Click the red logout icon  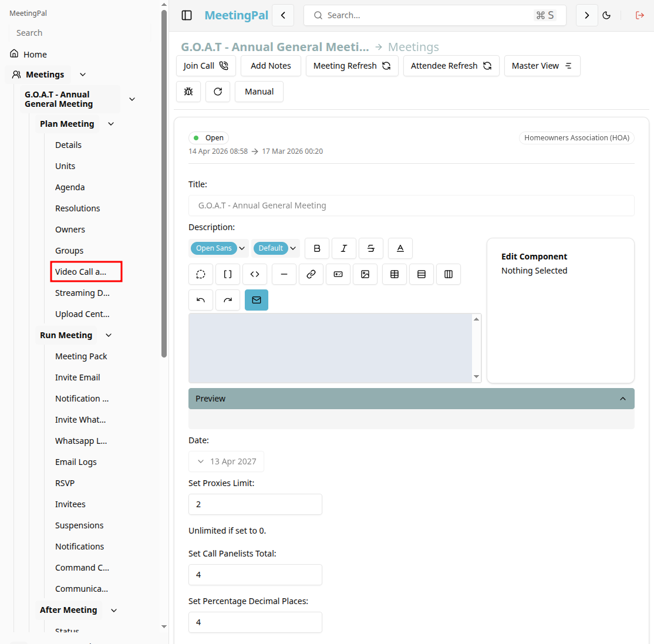(x=639, y=15)
